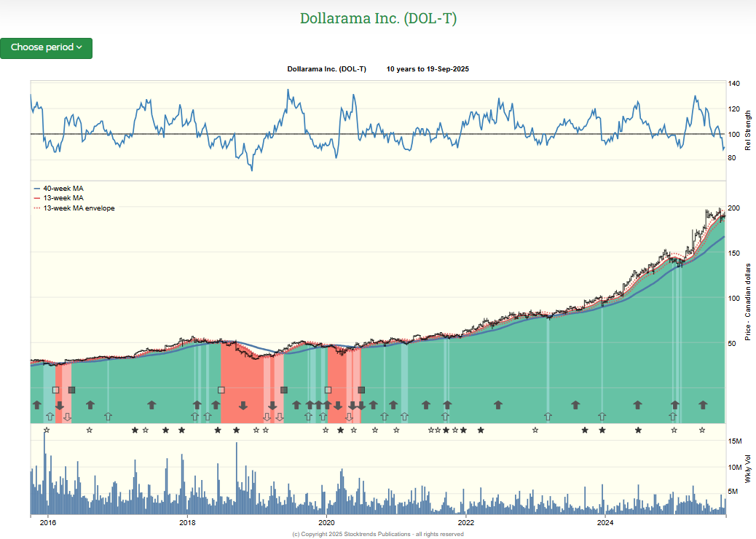
Task: Click the 120 label on Rel Strength axis
Action: pos(734,109)
